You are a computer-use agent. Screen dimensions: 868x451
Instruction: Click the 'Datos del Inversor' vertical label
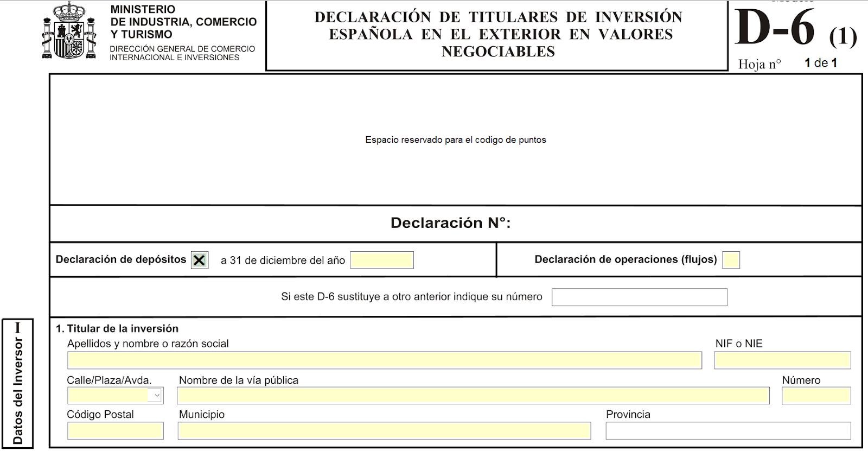[x=18, y=390]
